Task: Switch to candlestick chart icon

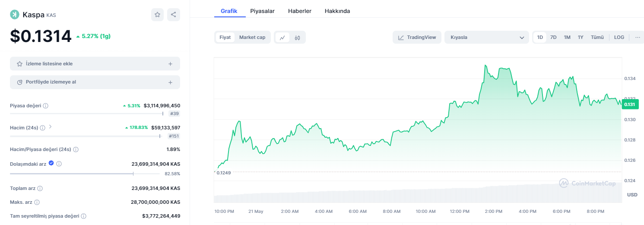Action: click(x=297, y=38)
